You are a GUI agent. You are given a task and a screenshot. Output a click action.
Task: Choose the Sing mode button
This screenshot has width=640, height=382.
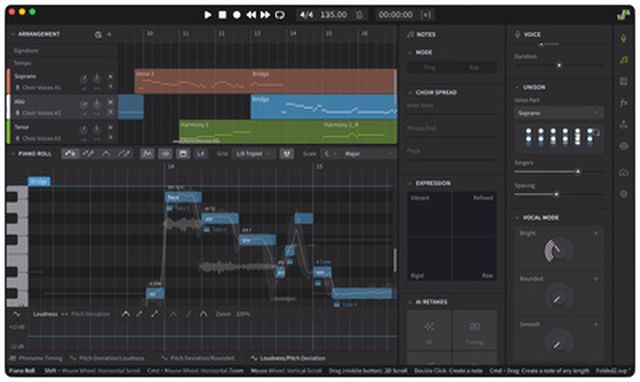coord(429,67)
